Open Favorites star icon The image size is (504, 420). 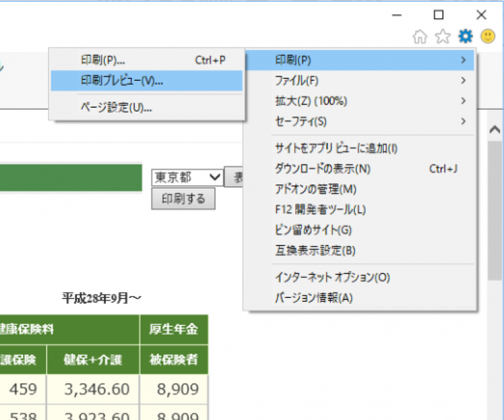click(x=442, y=36)
